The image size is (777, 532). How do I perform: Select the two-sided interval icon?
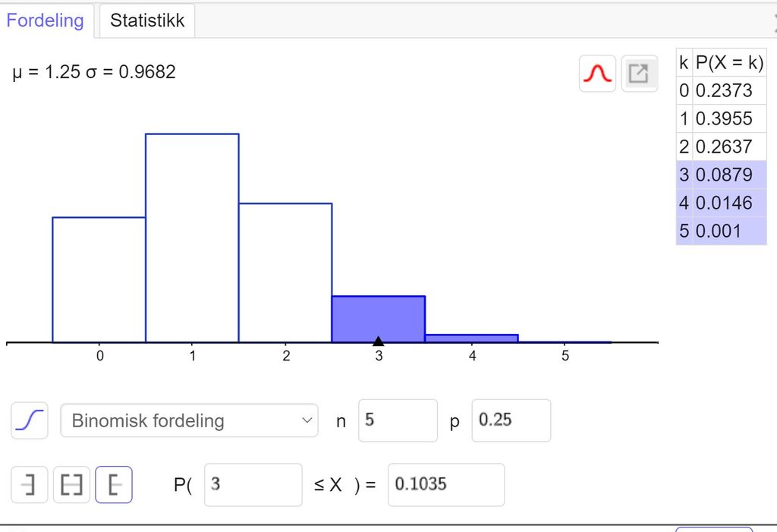click(x=71, y=484)
